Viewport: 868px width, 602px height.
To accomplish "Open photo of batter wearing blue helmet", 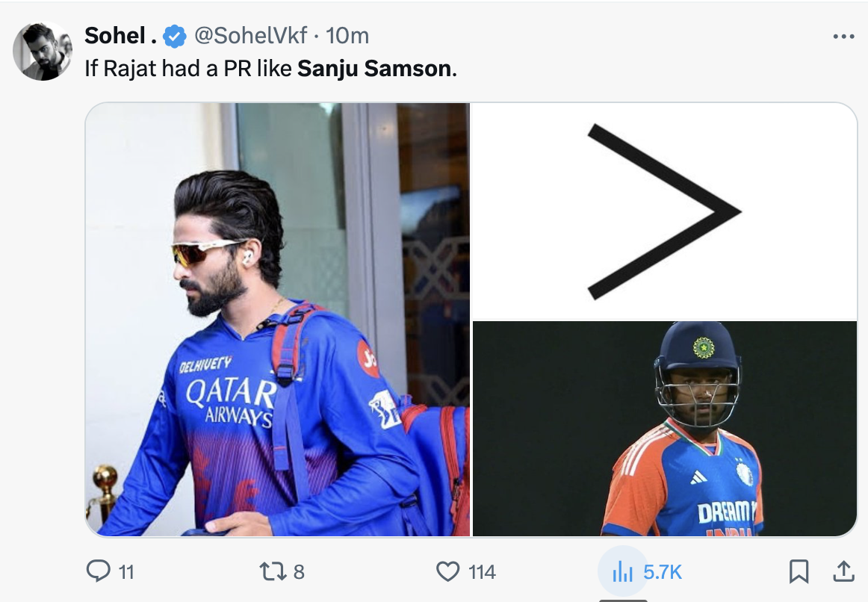I will coord(664,428).
